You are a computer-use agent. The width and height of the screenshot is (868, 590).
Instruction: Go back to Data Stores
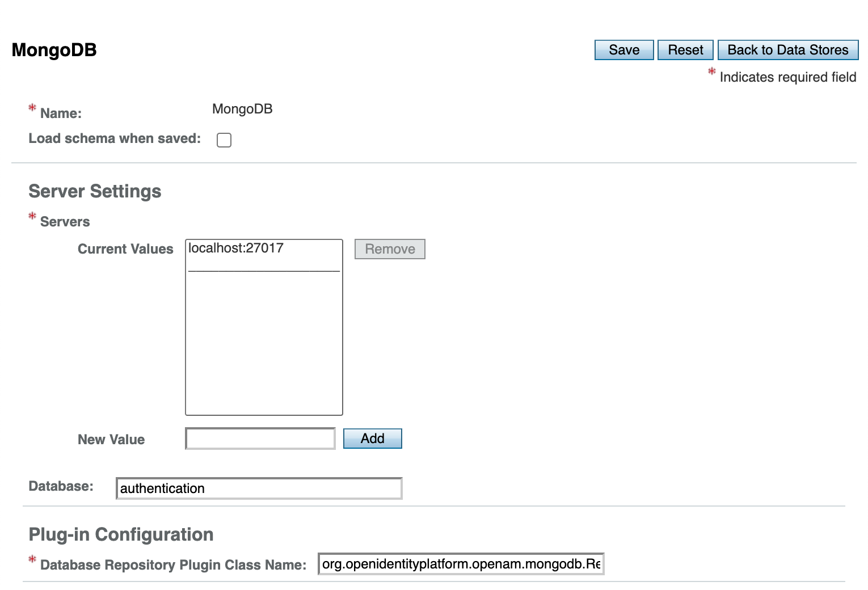788,50
